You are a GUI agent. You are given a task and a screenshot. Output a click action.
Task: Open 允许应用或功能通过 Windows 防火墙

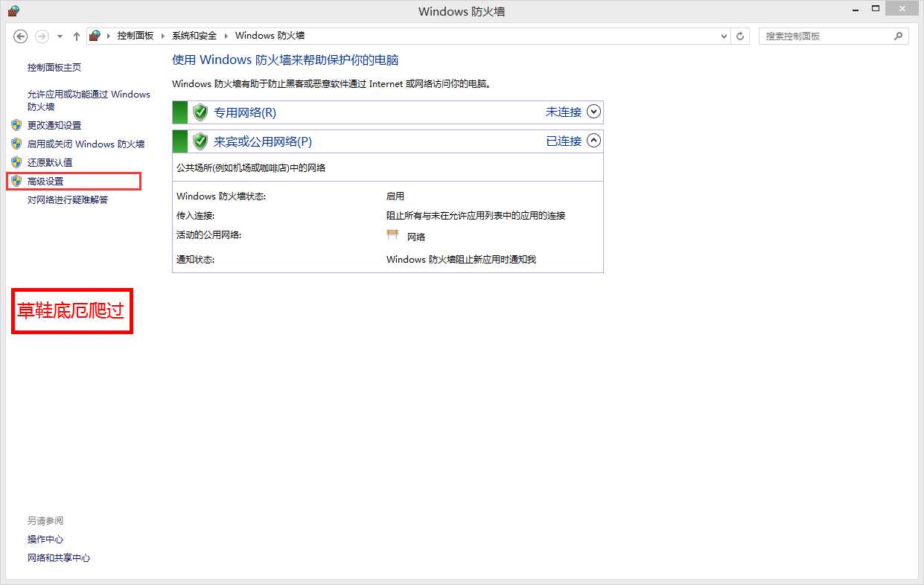89,100
